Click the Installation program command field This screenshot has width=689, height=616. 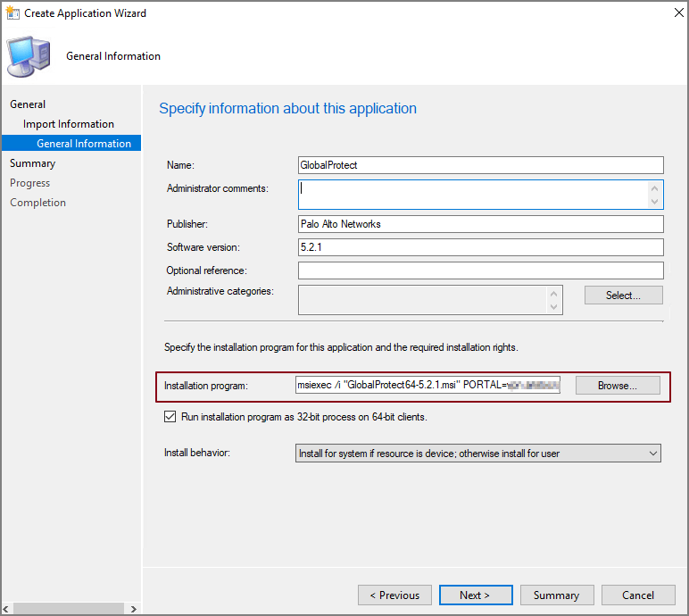coord(428,385)
